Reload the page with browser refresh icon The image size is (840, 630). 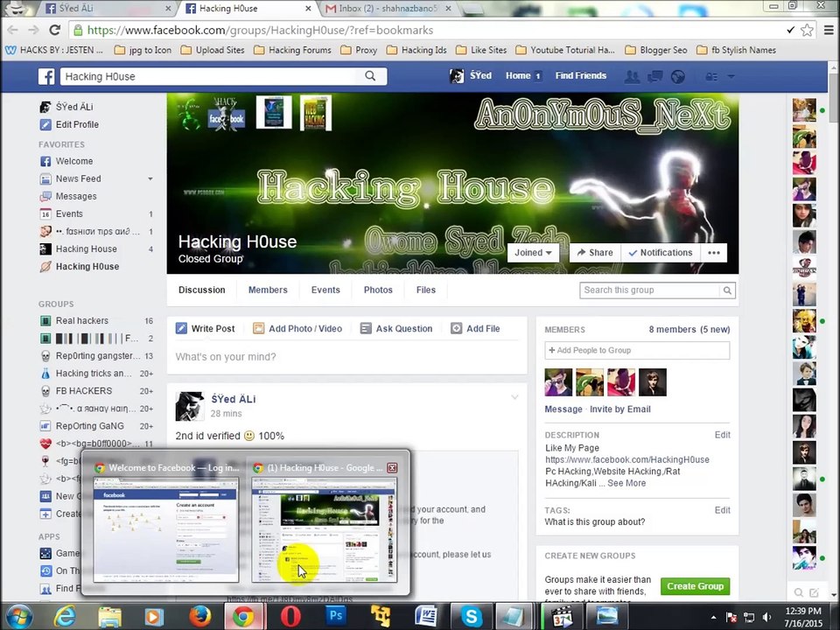tap(54, 30)
